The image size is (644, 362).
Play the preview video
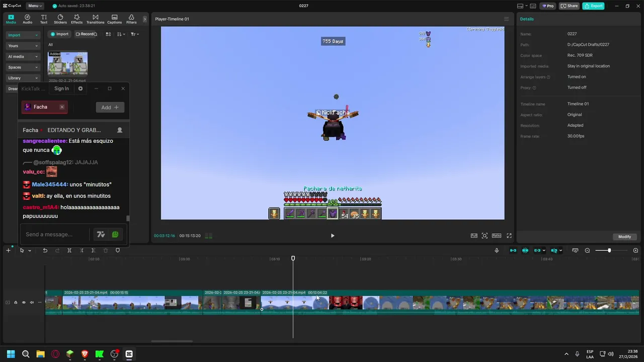[x=333, y=235]
